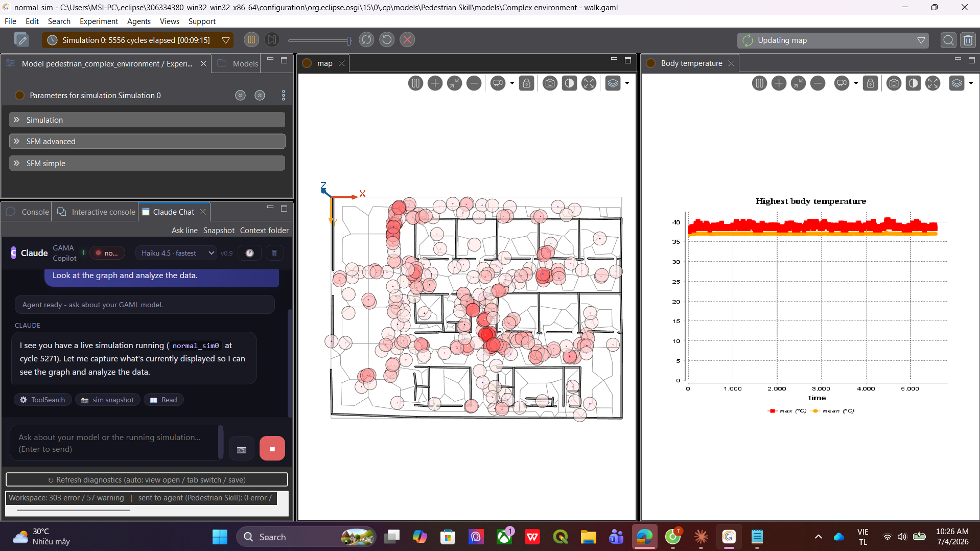Click the search magnifier icon in the main toolbar
The height and width of the screenshot is (551, 980).
tap(948, 40)
